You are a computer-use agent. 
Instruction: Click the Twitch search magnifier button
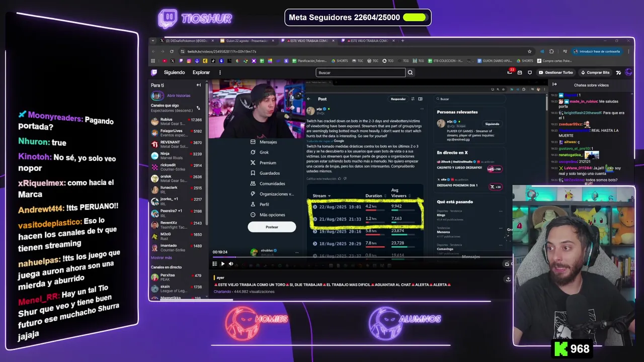tap(410, 72)
